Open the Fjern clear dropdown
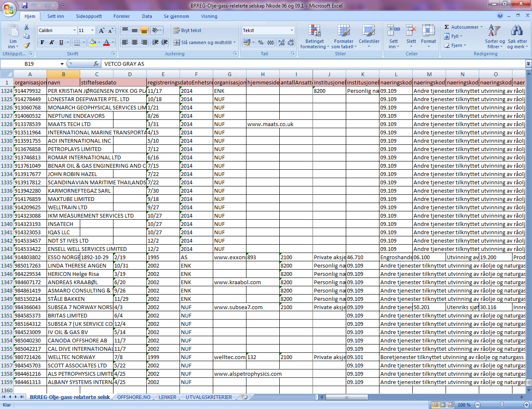Screen dimensions: 532x409 click(455, 45)
